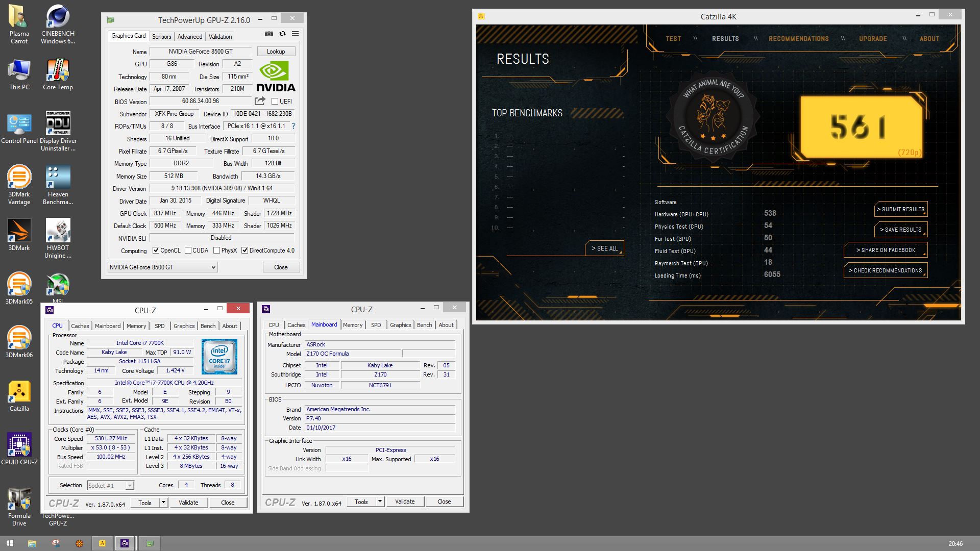Screen dimensions: 980x551
Task: Open 3DMark Vantage desktop shortcut
Action: [x=19, y=185]
